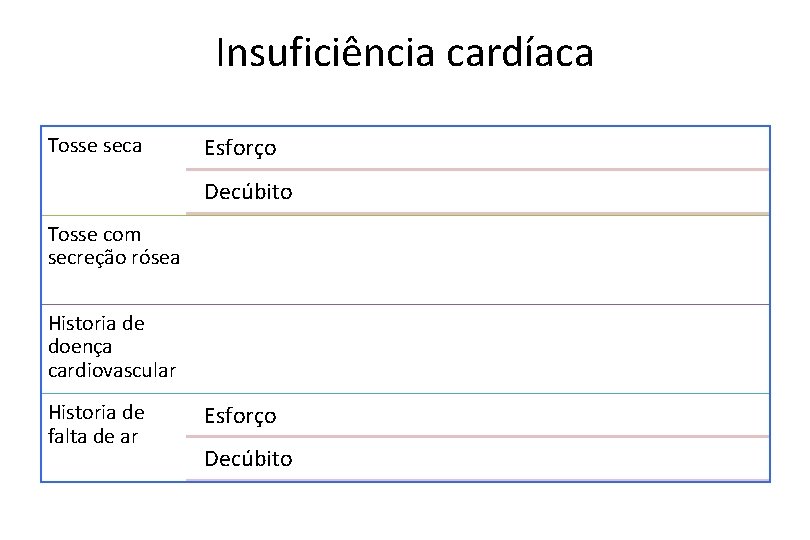Select the "Historia de doença cardiovascular" cell
This screenshot has height=540, width=810.
click(114, 349)
